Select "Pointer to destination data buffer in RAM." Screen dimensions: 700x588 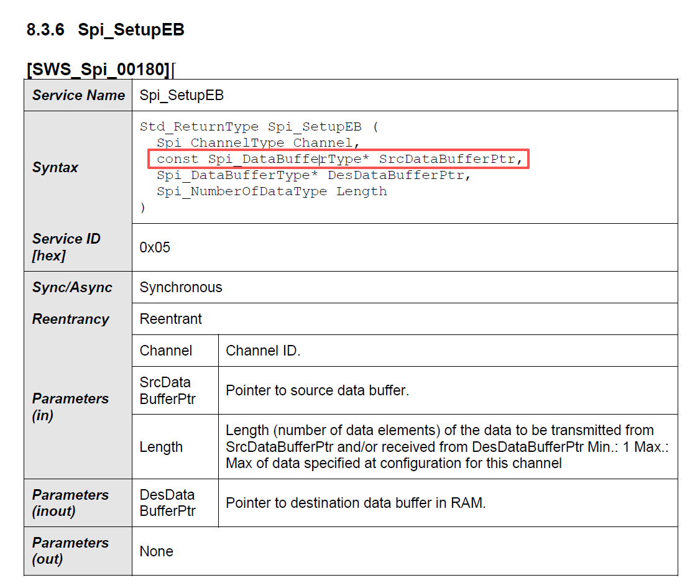pyautogui.click(x=356, y=503)
